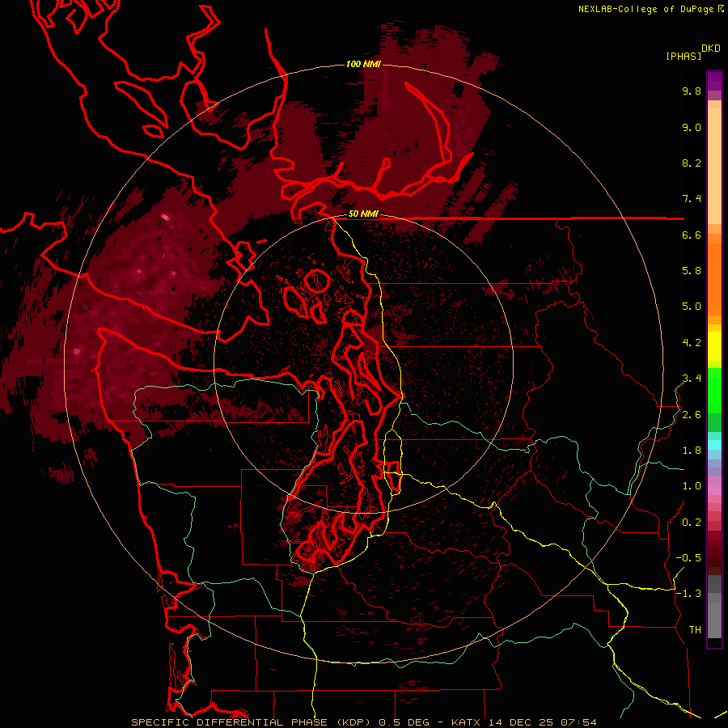Select the 3.4 value on color scale
This screenshot has width=728, height=728.
pyautogui.click(x=692, y=379)
